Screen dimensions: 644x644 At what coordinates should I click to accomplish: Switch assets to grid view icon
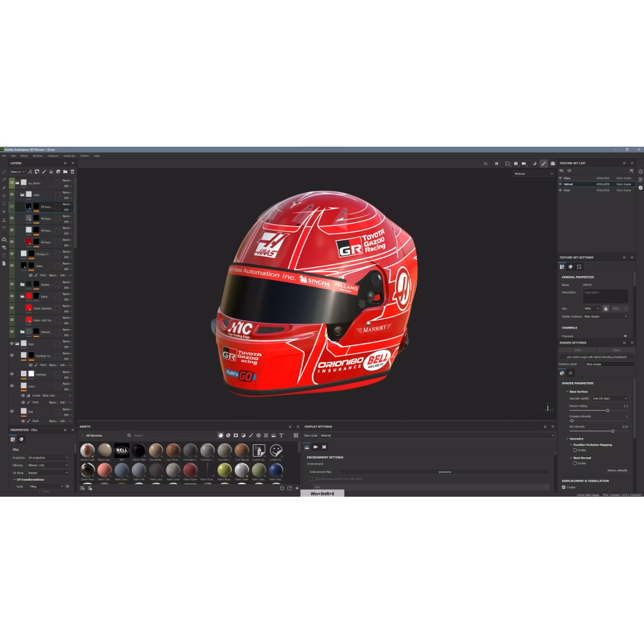click(296, 435)
